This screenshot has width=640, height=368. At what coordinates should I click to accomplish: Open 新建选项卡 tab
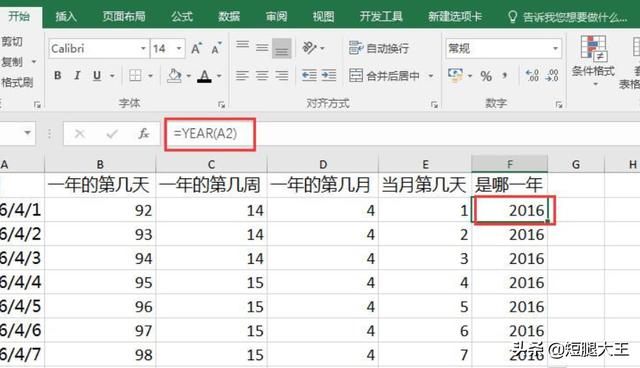[x=455, y=16]
